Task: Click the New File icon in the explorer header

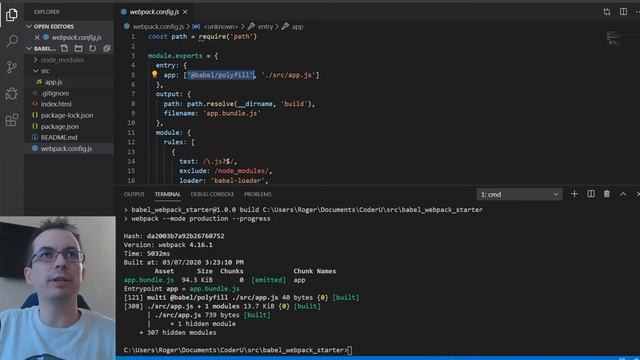Action: click(64, 48)
